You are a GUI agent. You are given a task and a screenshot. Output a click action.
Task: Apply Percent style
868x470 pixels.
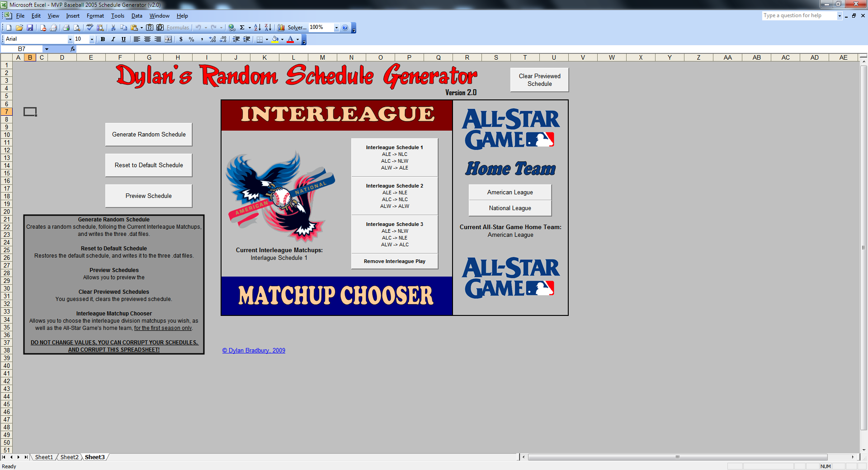[192, 39]
